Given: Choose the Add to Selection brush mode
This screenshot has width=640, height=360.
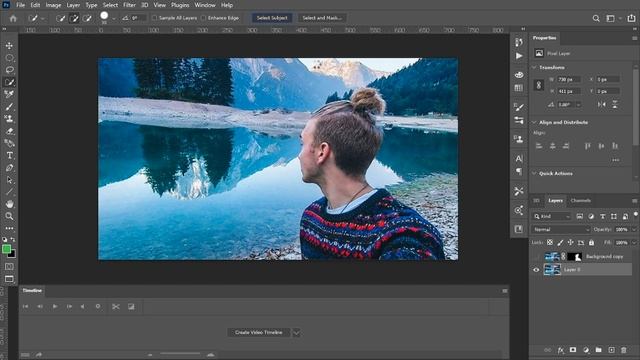Looking at the screenshot, I should pyautogui.click(x=74, y=18).
